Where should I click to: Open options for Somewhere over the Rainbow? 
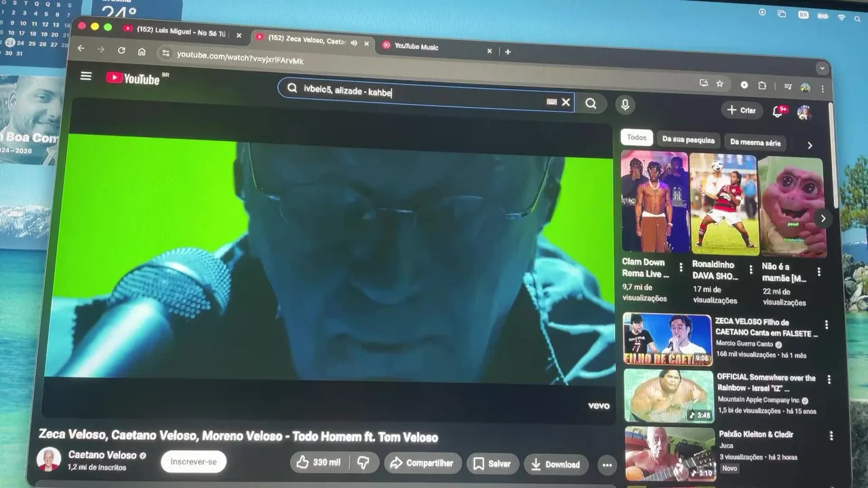tap(829, 380)
